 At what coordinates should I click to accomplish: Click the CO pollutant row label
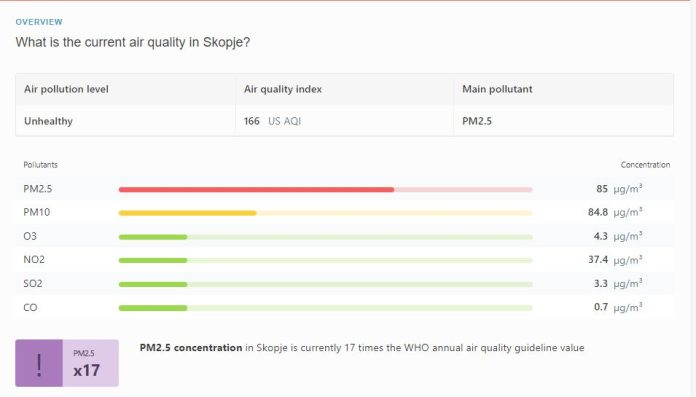30,308
